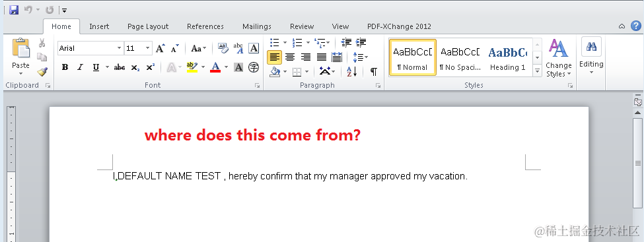Cut the selected text
The width and height of the screenshot is (644, 242).
pos(42,43)
